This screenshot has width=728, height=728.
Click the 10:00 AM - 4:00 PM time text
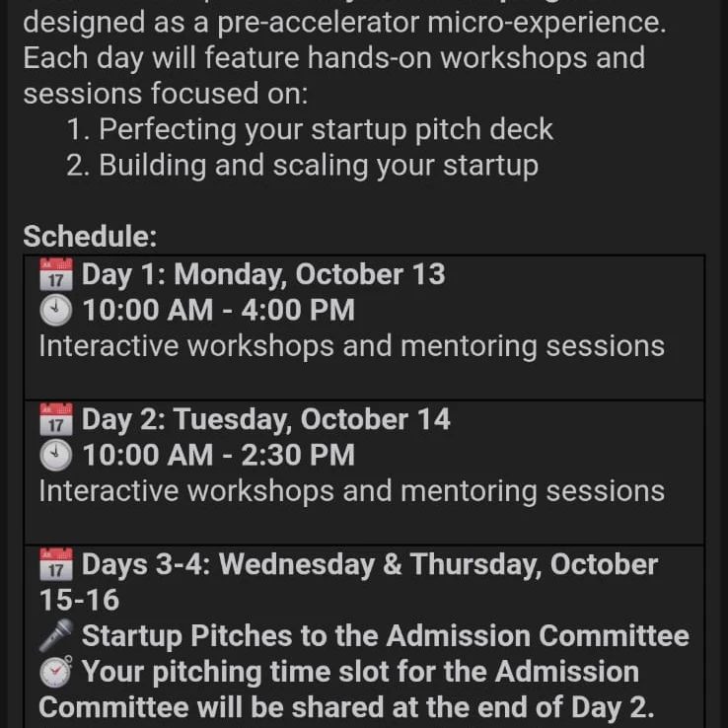218,311
